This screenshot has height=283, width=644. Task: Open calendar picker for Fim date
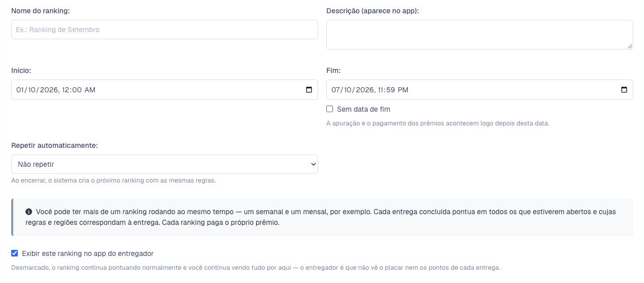click(624, 90)
